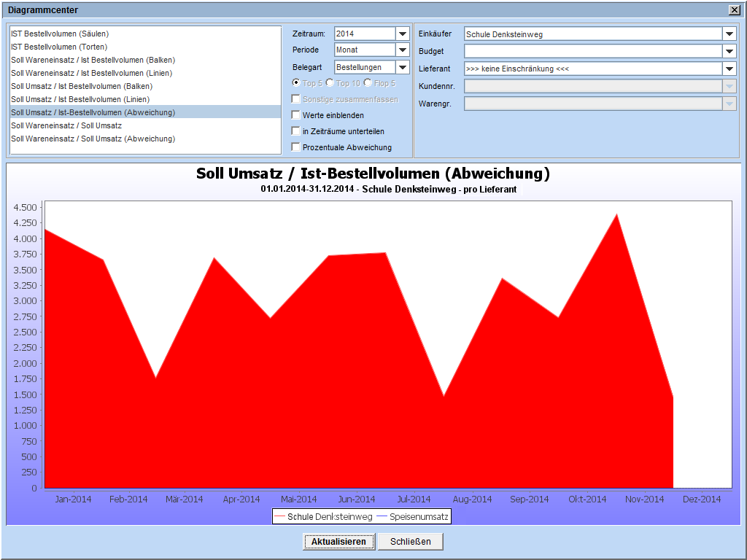This screenshot has height=560, width=747.
Task: Open the Zeitraum year dropdown
Action: pos(403,34)
